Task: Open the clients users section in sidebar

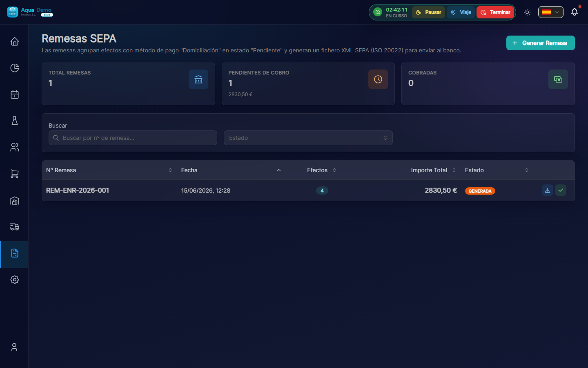Action: pyautogui.click(x=15, y=147)
